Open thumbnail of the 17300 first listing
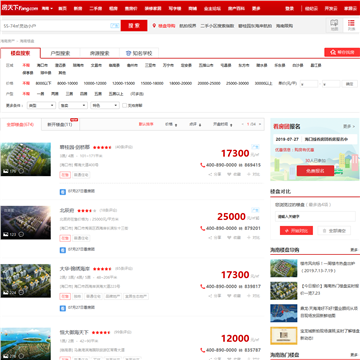Viewport: 360px width, 360px height. 26,159
